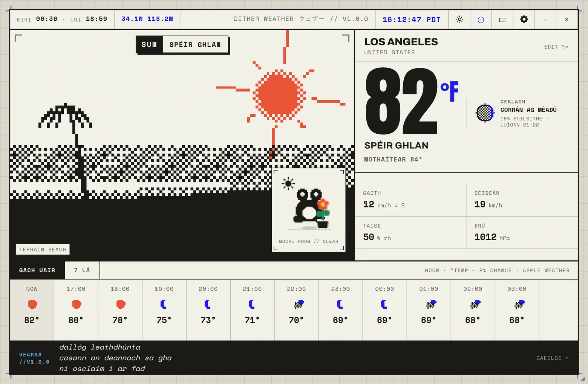Click the 21:00 crescent moon icon
This screenshot has width=588, height=384.
coord(252,304)
